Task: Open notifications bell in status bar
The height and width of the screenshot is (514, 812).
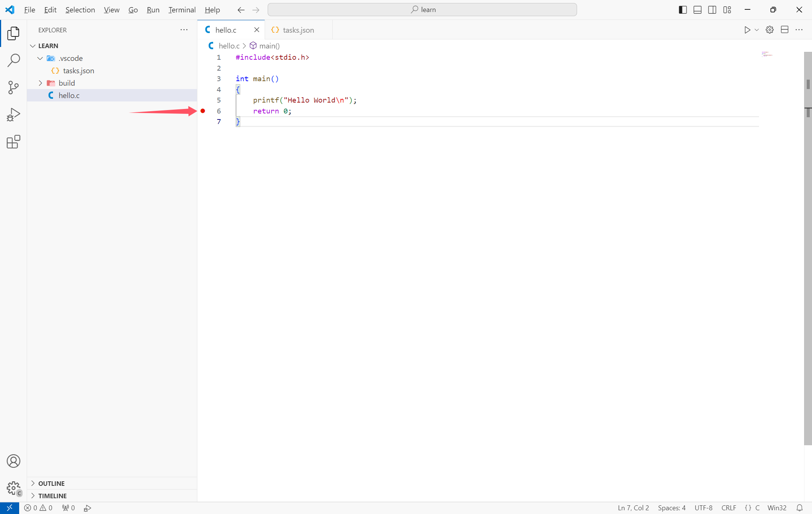Action: 800,508
